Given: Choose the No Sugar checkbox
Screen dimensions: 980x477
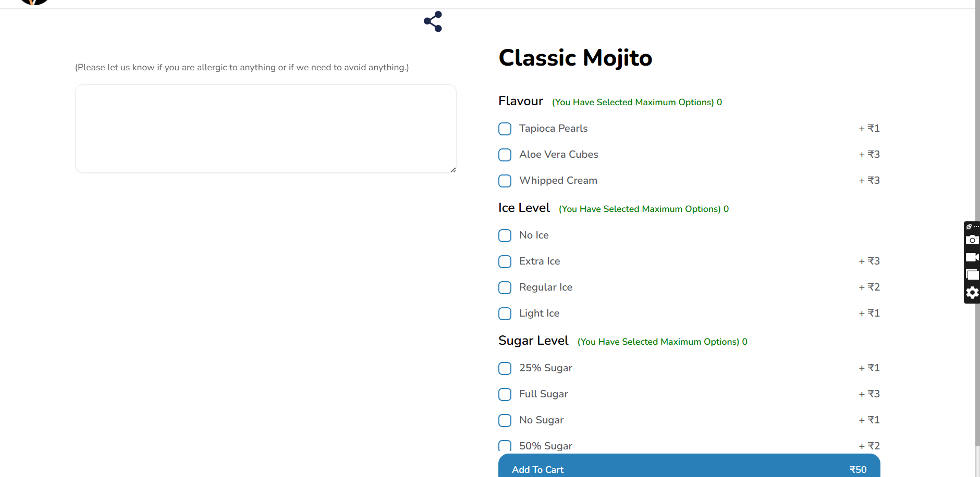Looking at the screenshot, I should 505,420.
